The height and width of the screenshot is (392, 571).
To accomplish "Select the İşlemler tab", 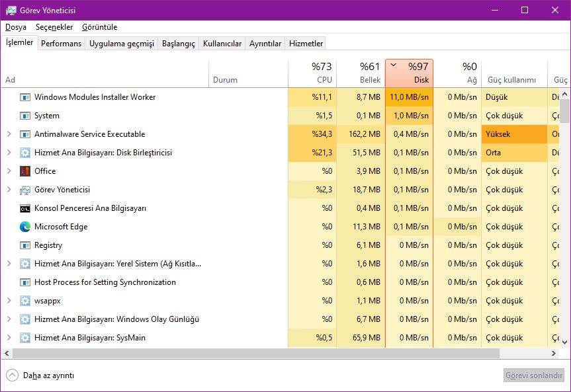I will 19,42.
